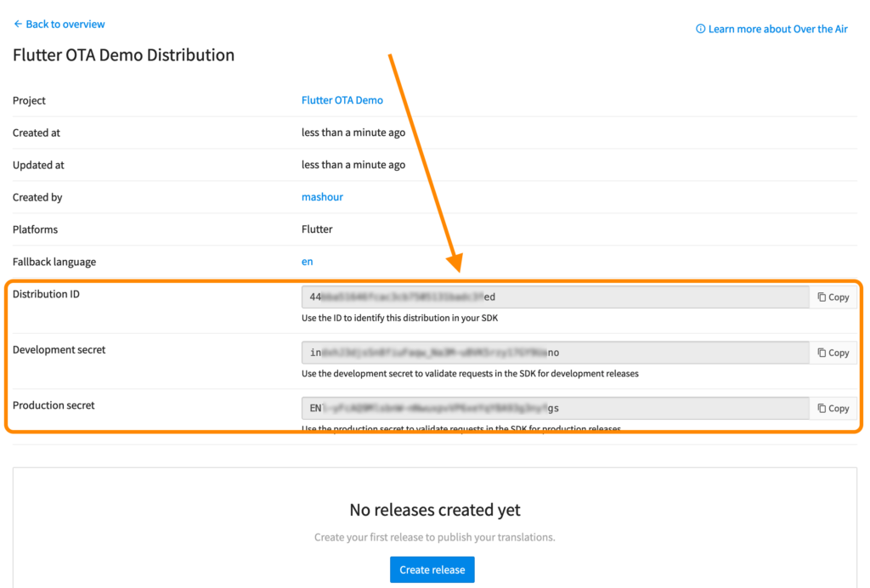Click the Development secret label

click(59, 349)
